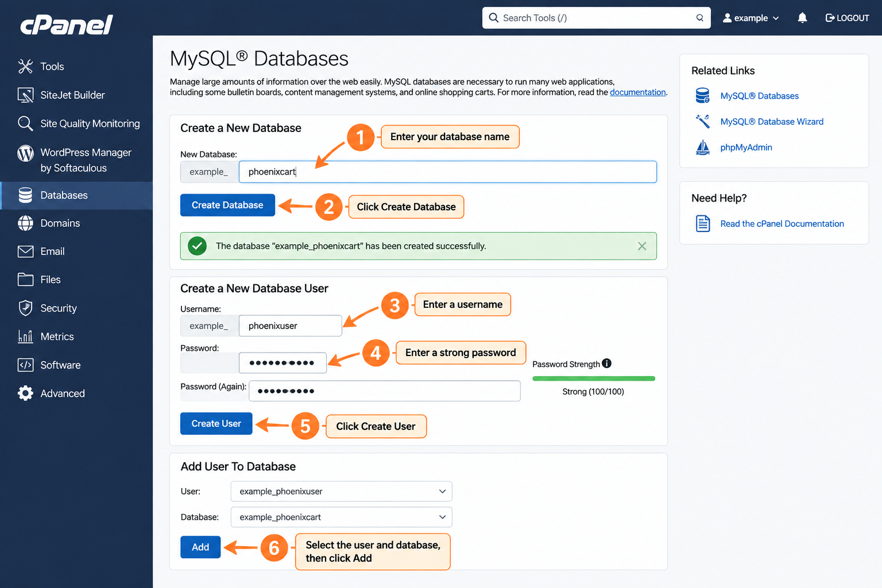Focus the Search Tools field
Screen dimensions: 882x588
[596, 18]
